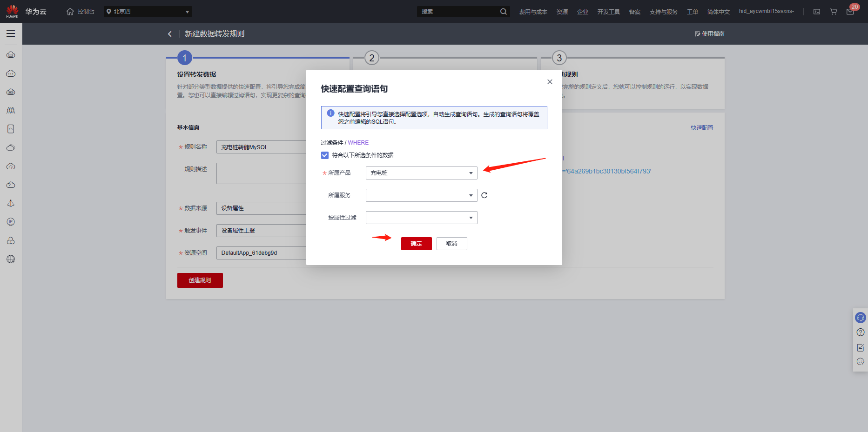The width and height of the screenshot is (868, 432).
Task: Expand the 所属服务 dropdown
Action: [422, 195]
